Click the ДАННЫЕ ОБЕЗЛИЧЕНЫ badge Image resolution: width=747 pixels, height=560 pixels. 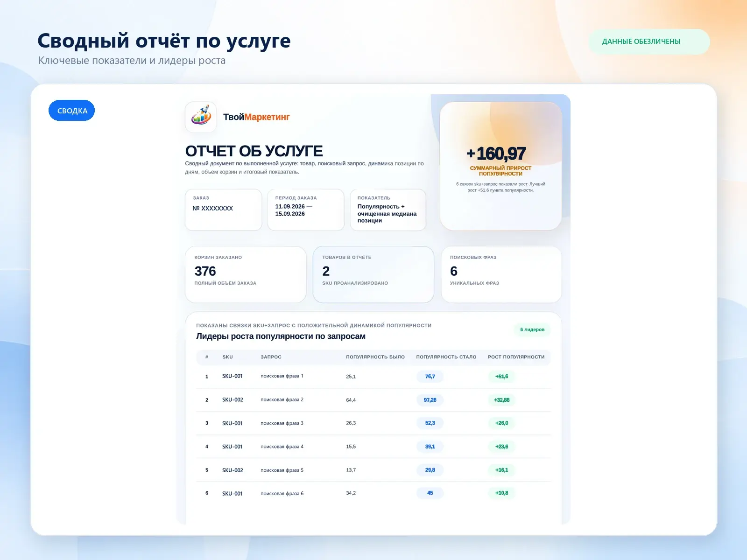click(x=649, y=42)
